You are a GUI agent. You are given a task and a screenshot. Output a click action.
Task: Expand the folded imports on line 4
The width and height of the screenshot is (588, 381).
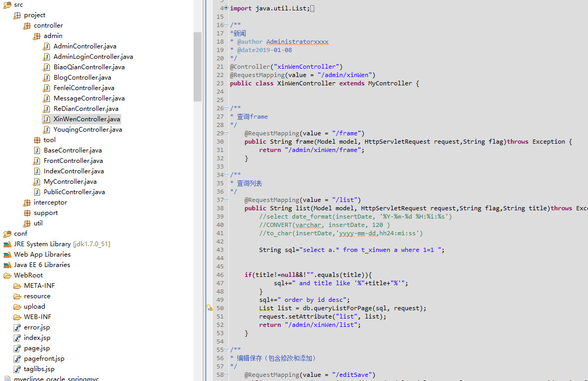[x=226, y=7]
